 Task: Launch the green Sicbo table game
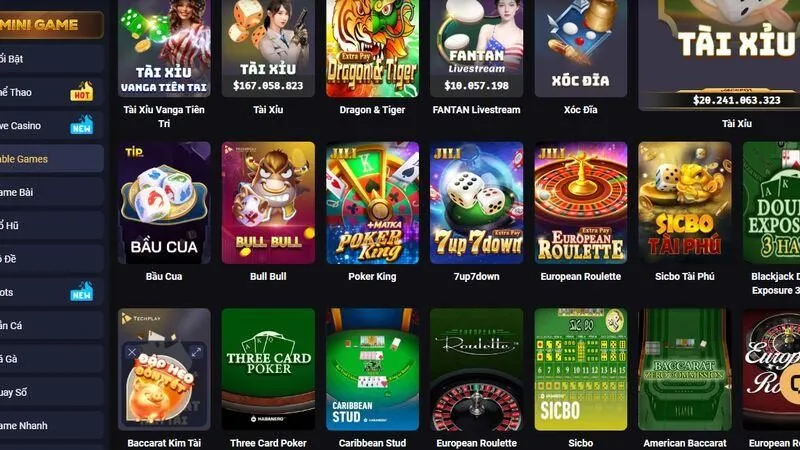click(581, 369)
